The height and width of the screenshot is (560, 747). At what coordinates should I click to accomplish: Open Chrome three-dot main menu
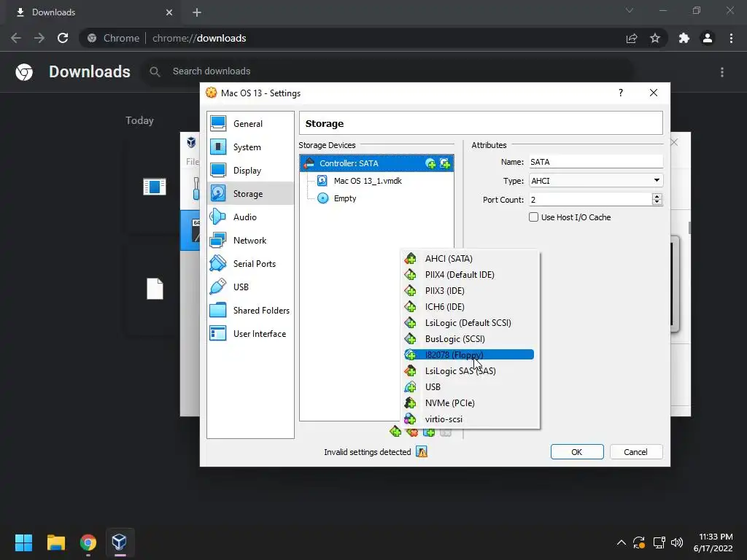731,38
